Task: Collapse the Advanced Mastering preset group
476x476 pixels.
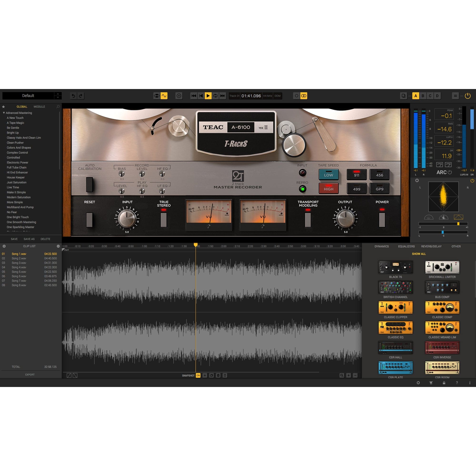Action: click(4, 113)
